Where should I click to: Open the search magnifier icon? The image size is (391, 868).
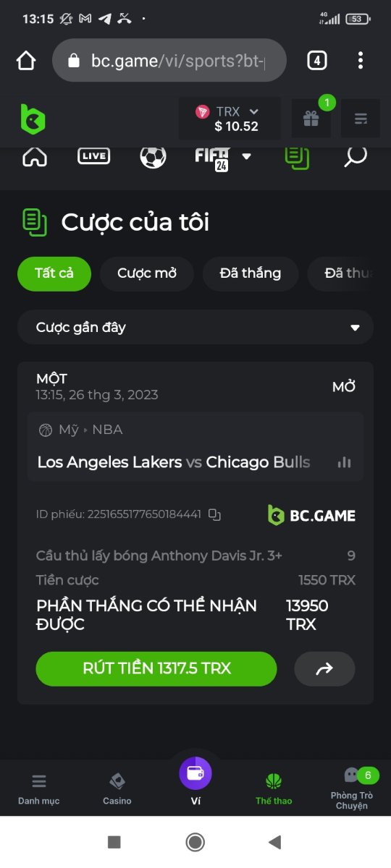click(356, 156)
